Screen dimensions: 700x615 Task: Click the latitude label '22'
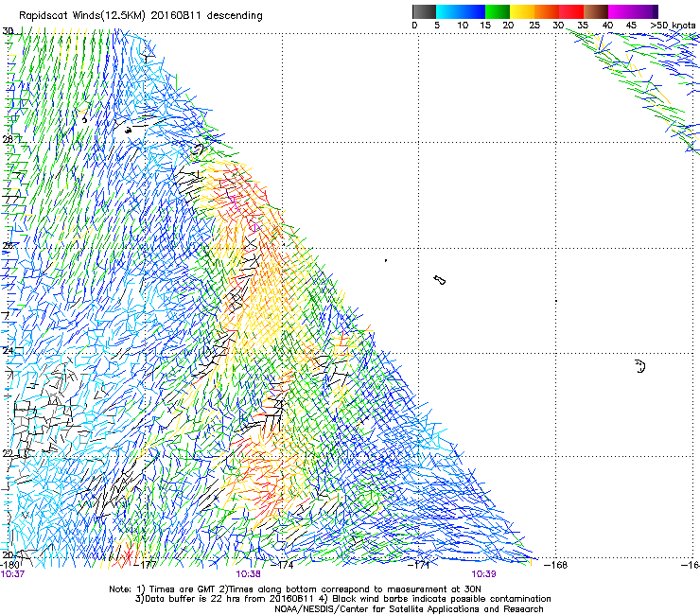tap(8, 454)
